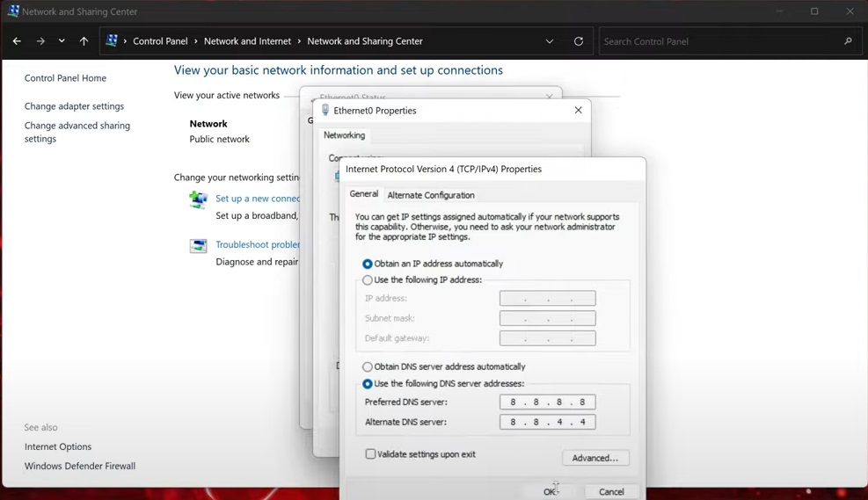Close the Ethernet0 Properties dialog

578,110
